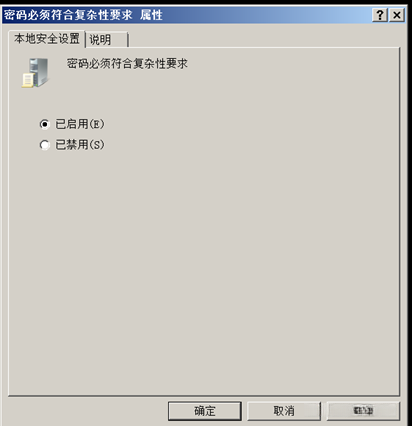The image size is (412, 426).
Task: Select the 本地安全设置 tab
Action: pyautogui.click(x=47, y=39)
